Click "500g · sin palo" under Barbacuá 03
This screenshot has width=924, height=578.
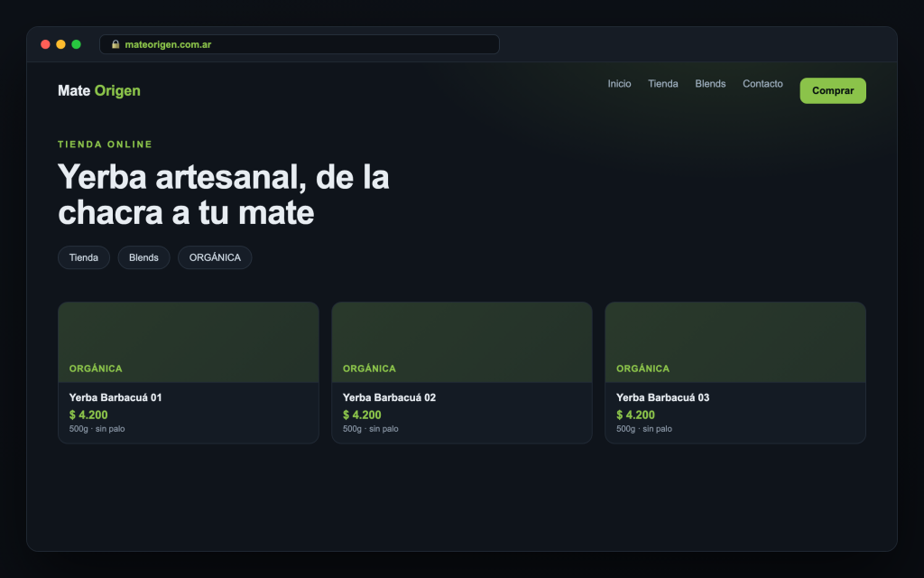[644, 429]
